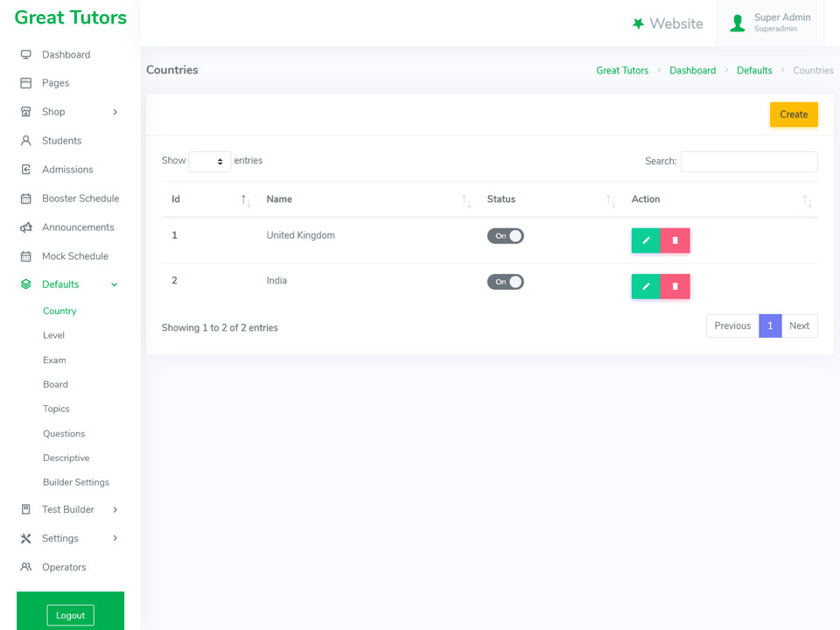Image resolution: width=840 pixels, height=630 pixels.
Task: Open Builder Settings in the sidebar
Action: pos(76,482)
